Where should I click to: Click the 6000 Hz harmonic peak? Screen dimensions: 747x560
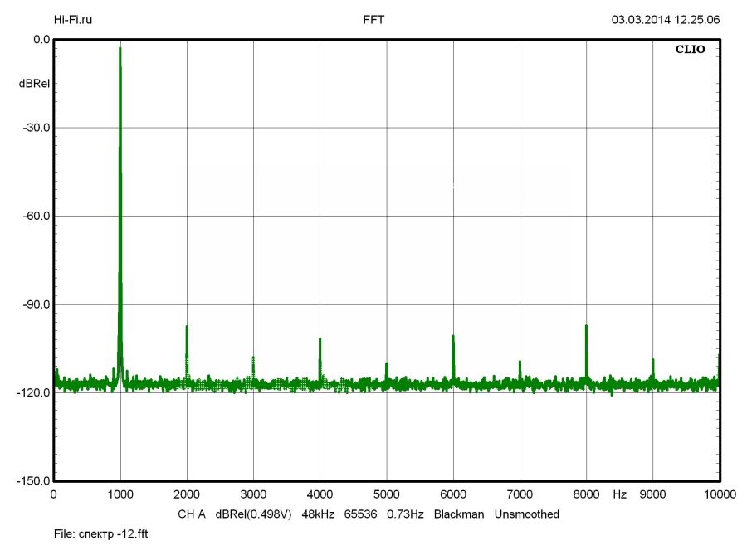click(x=453, y=338)
